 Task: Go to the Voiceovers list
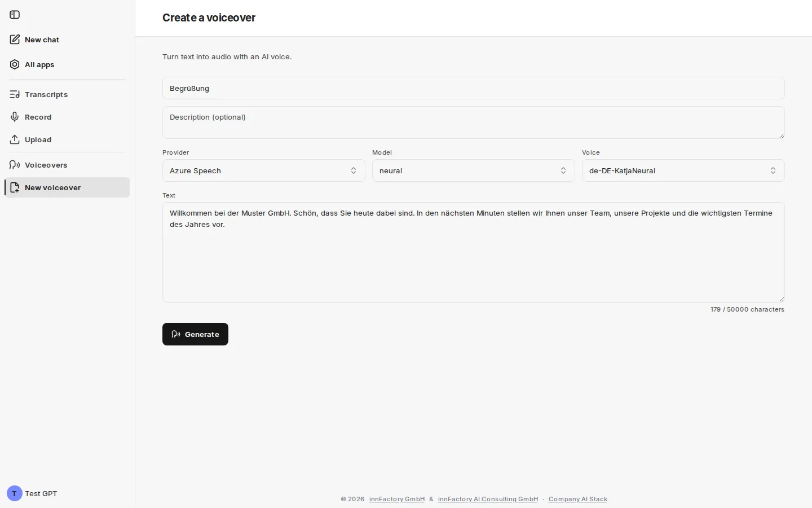tap(67, 165)
